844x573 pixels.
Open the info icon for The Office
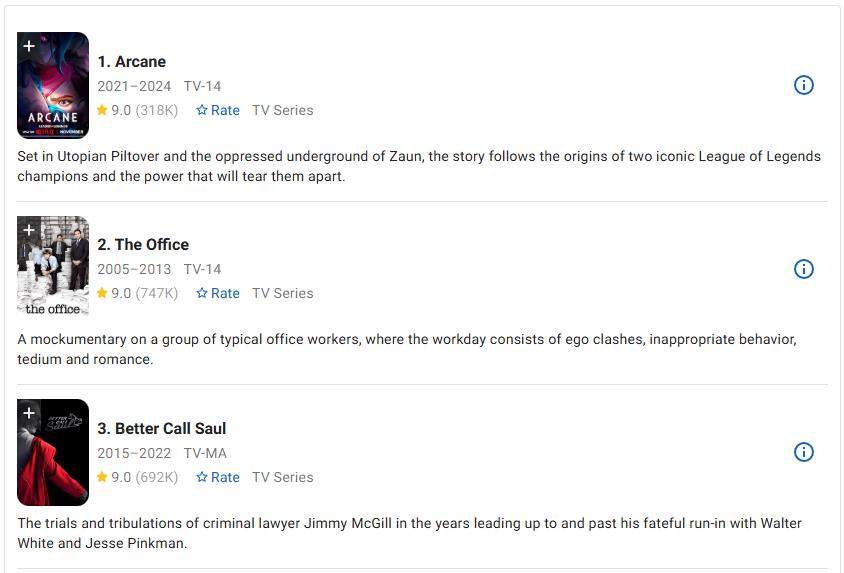coord(803,269)
